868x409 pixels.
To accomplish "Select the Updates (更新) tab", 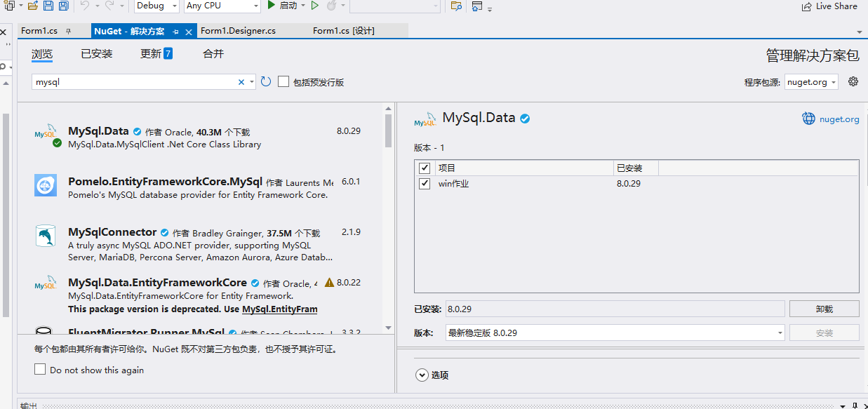I will (x=156, y=54).
